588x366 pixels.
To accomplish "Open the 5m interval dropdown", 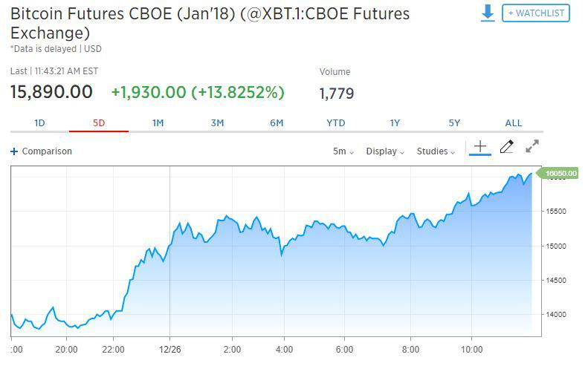I will tap(343, 151).
